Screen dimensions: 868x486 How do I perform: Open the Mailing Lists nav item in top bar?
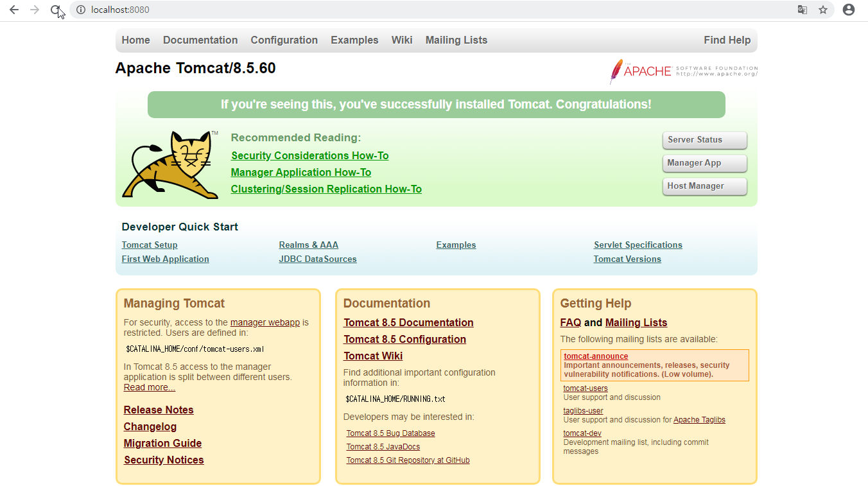456,40
